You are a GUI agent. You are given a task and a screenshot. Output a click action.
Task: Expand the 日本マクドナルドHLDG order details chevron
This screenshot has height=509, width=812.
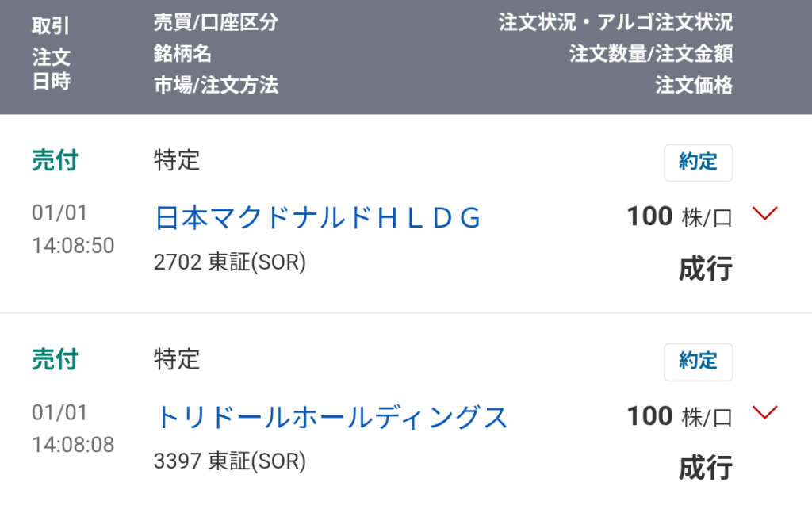(x=765, y=213)
